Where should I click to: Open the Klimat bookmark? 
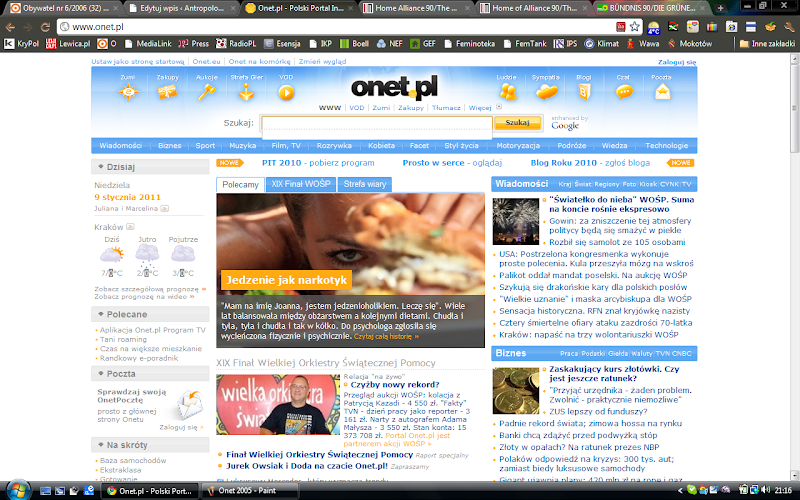coord(602,44)
